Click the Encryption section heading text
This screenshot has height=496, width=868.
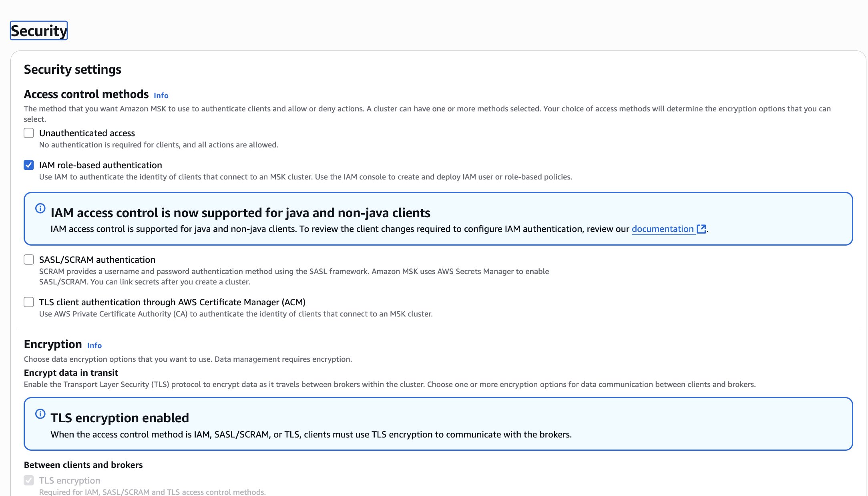pyautogui.click(x=53, y=344)
